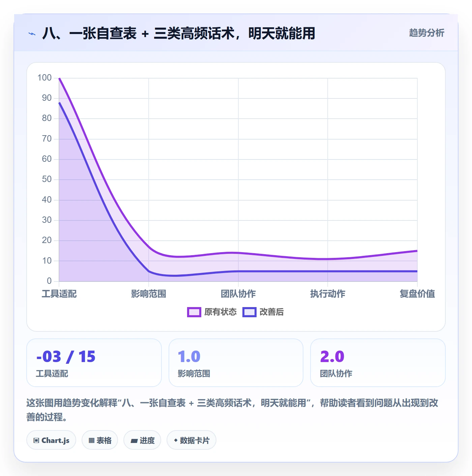The width and height of the screenshot is (472, 476).
Task: Open the 2.0 团队协作 card
Action: click(378, 363)
